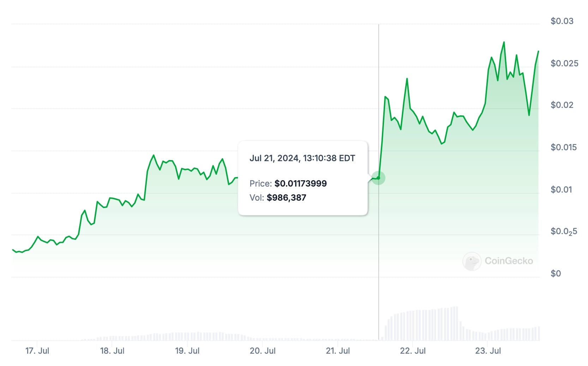
Task: Click the 19. Jul date axis label
Action: [x=187, y=351]
